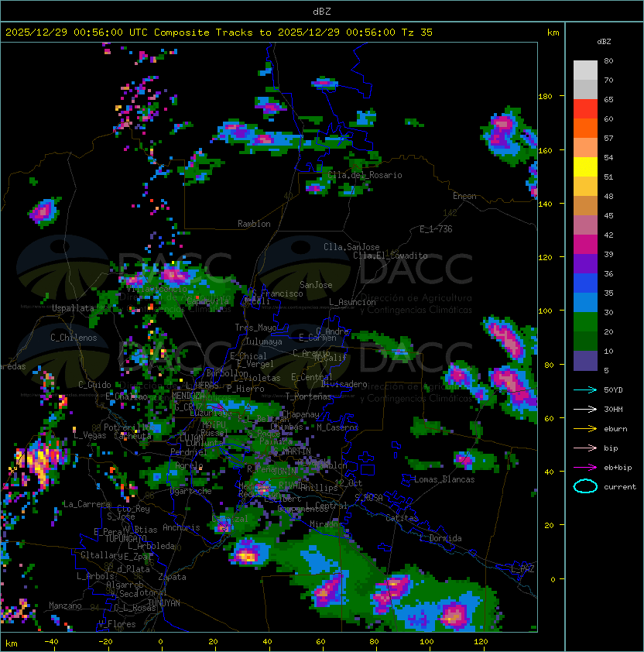This screenshot has height=652, width=644.
Task: Click the 'L_PAZ' place label
Action: [x=522, y=569]
